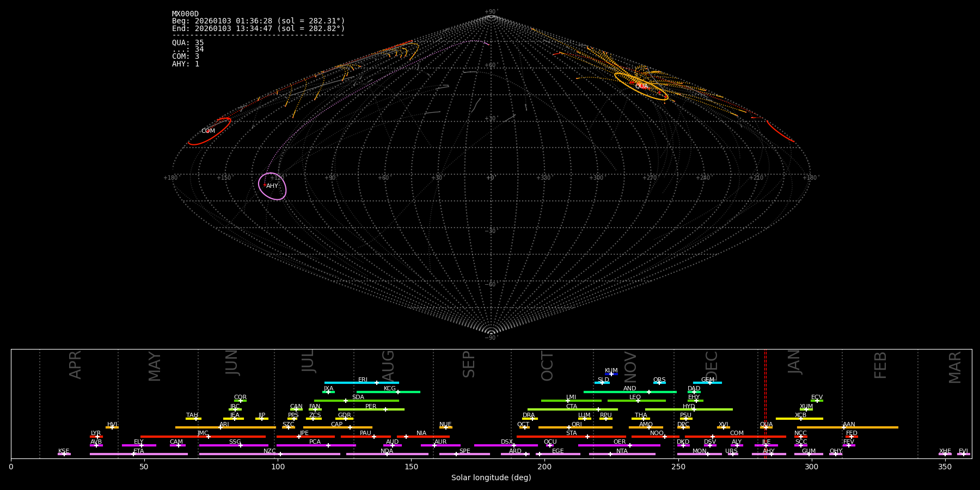Click the peak marker on the KUM bar
This screenshot has height=490, width=980.
click(x=611, y=374)
